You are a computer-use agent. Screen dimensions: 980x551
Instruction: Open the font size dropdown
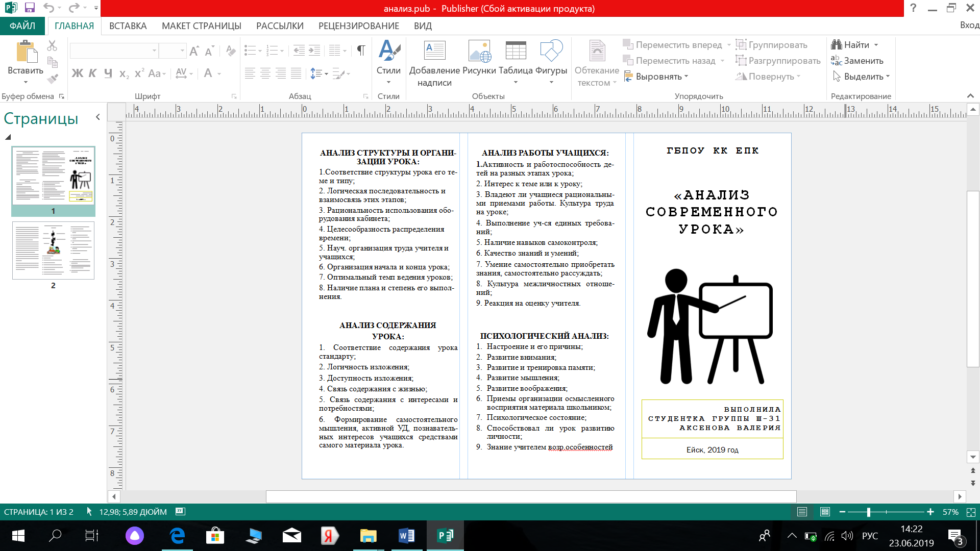[x=182, y=51]
